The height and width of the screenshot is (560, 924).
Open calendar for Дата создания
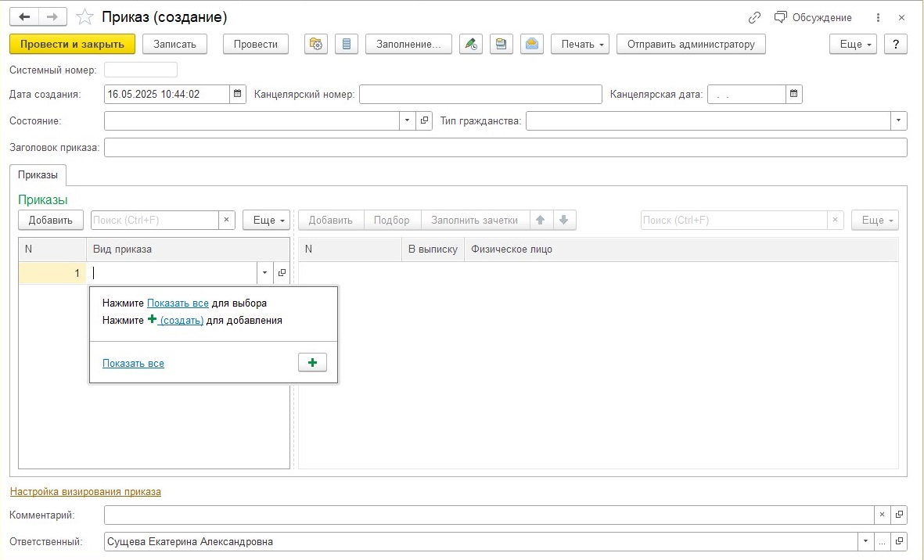[x=238, y=94]
